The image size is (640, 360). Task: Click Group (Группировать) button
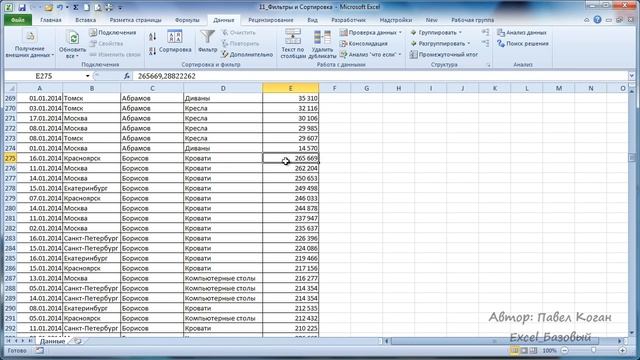(436, 33)
